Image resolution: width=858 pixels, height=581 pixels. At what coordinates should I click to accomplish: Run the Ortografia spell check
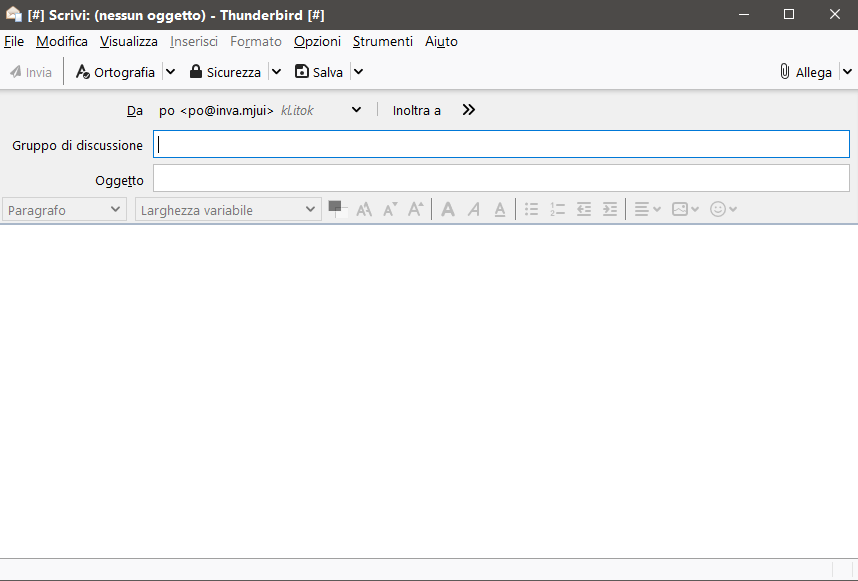[115, 72]
